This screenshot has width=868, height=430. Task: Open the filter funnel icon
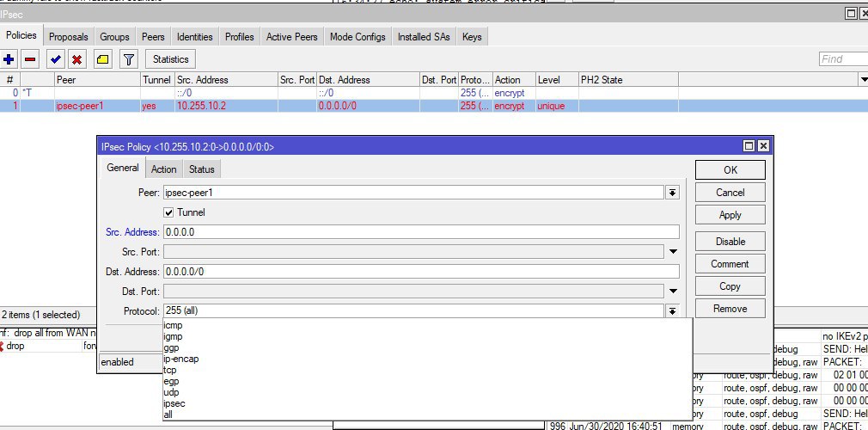tap(128, 59)
